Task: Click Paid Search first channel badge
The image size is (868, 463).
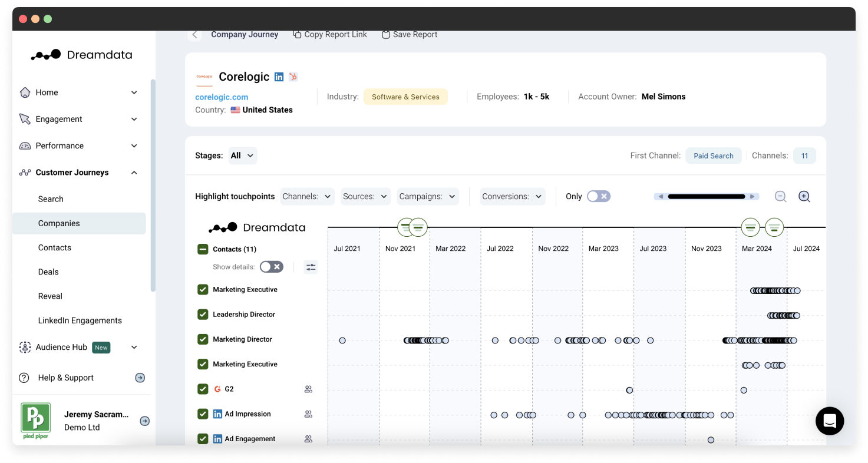Action: [714, 156]
